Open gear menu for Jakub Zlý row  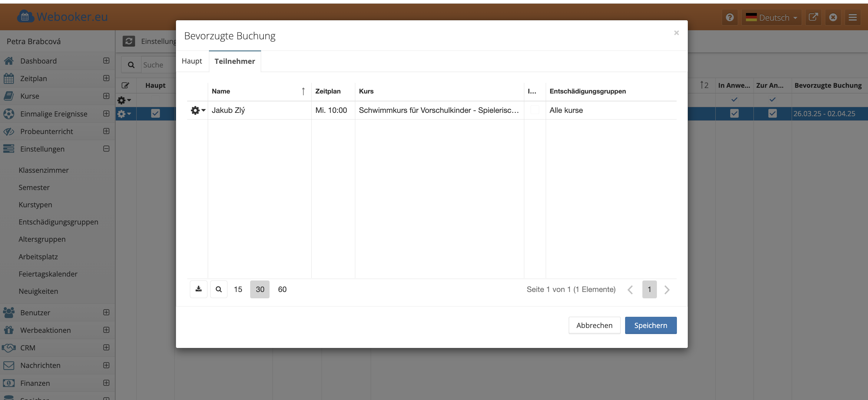coord(198,110)
